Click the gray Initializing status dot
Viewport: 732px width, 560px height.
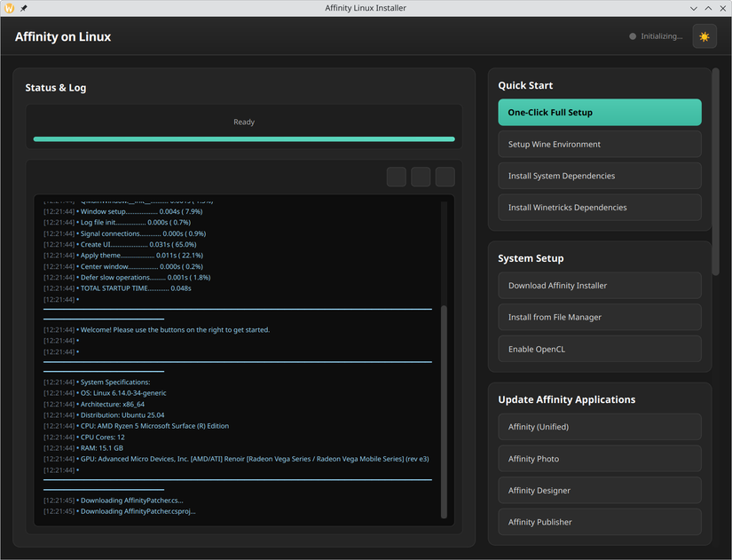pos(633,36)
